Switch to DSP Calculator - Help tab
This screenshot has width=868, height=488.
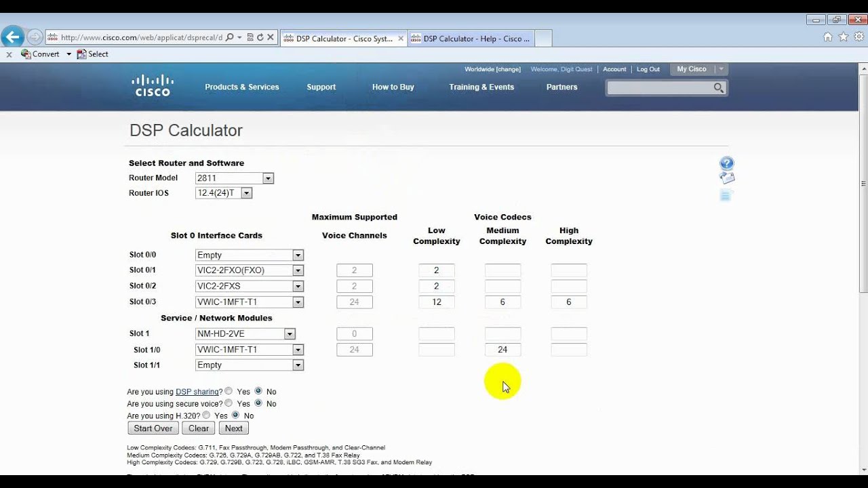click(471, 39)
